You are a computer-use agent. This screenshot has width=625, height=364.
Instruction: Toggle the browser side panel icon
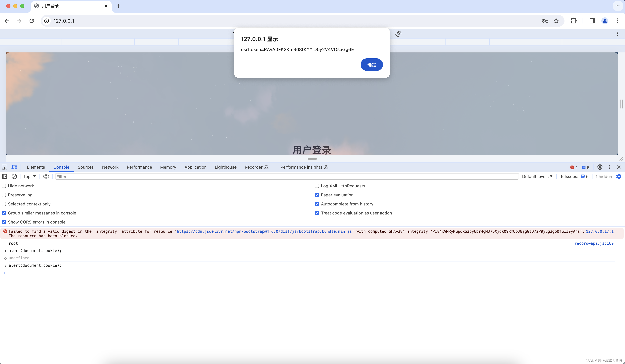[x=592, y=21]
